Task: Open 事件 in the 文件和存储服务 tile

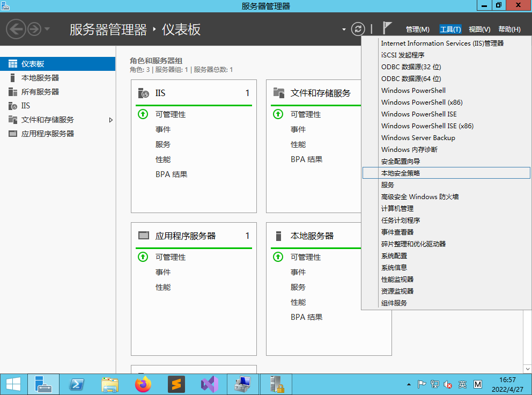Action: tap(298, 129)
